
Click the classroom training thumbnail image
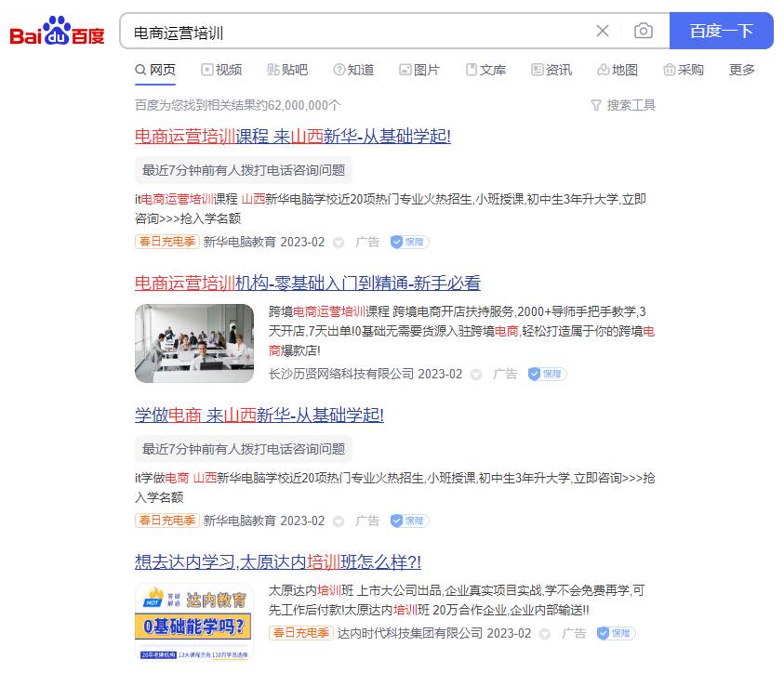click(x=193, y=343)
